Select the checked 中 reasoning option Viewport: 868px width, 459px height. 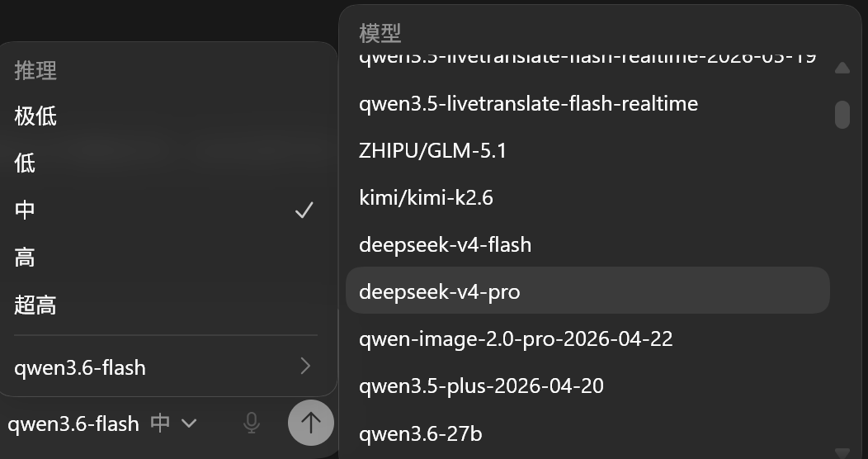click(165, 211)
